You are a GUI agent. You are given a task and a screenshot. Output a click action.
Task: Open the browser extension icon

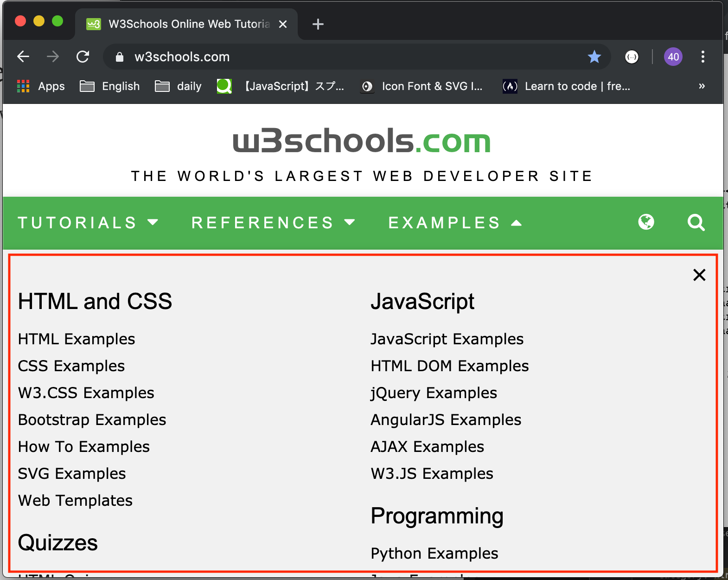click(x=632, y=57)
